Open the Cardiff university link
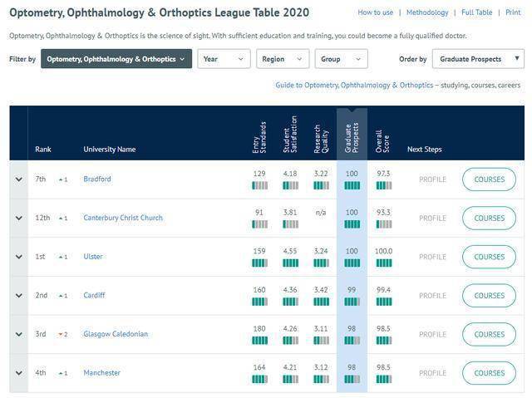 (94, 296)
